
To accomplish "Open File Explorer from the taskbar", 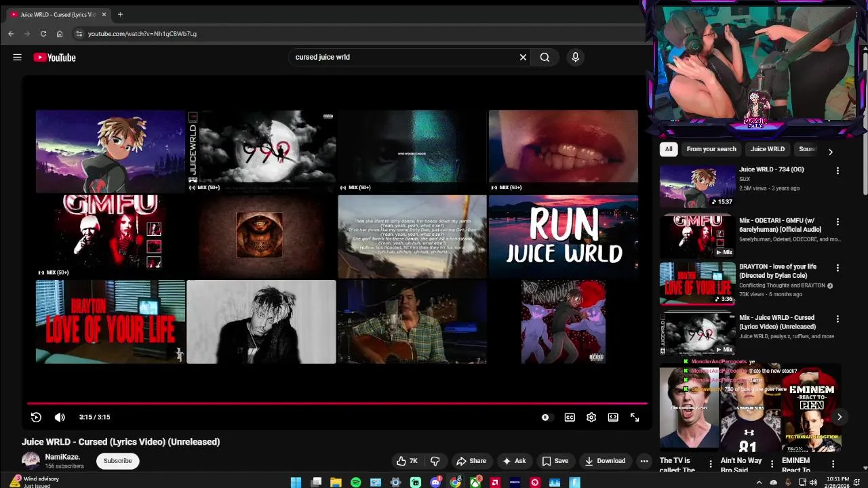I will click(x=336, y=483).
